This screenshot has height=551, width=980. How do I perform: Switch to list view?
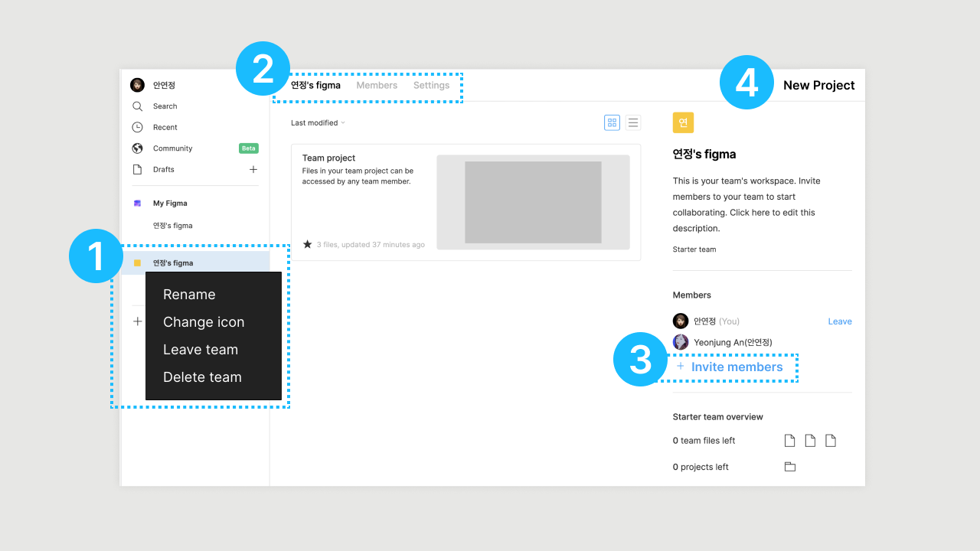(633, 122)
